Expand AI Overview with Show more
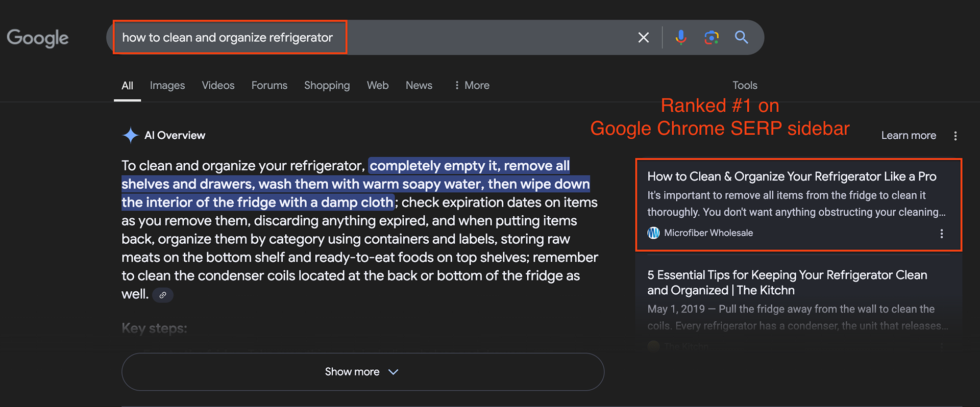 tap(363, 372)
